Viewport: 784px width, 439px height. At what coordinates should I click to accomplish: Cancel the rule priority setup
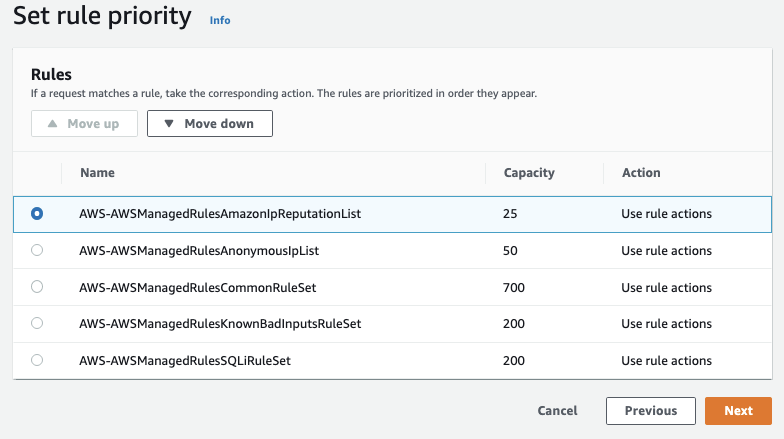tap(557, 411)
